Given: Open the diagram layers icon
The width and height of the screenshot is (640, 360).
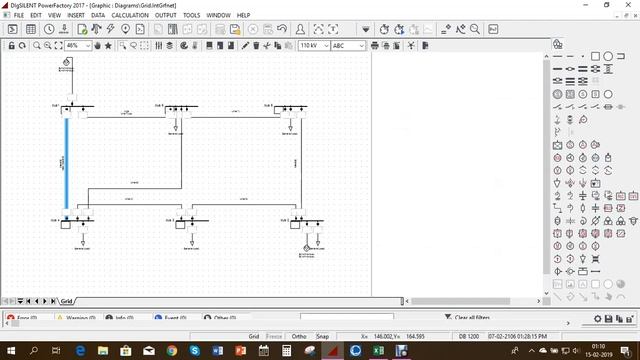Looking at the screenshot, I should tap(169, 46).
